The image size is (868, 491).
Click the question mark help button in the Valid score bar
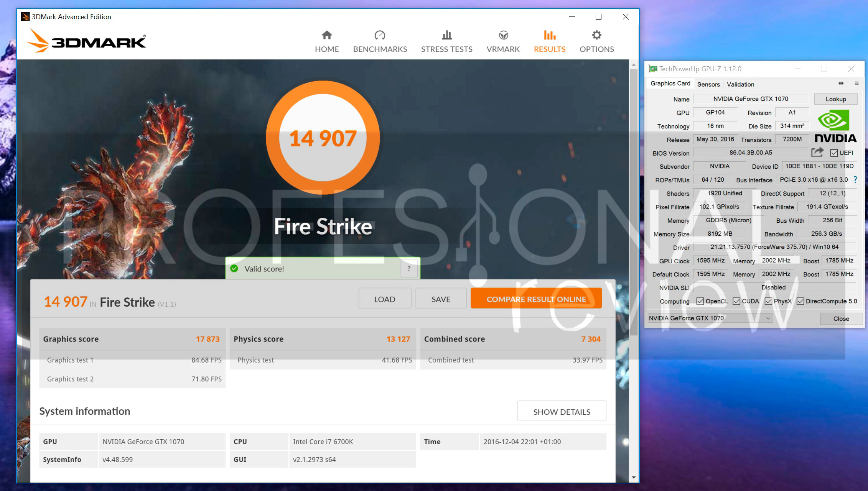coord(409,269)
